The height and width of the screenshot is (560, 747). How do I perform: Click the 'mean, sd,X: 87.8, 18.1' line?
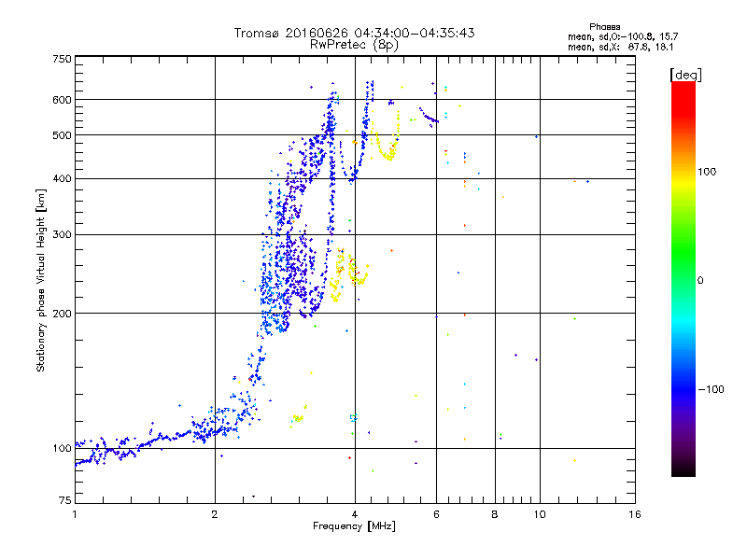pos(620,48)
